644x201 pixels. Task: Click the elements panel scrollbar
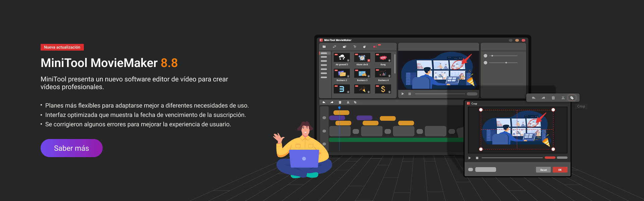pyautogui.click(x=395, y=64)
